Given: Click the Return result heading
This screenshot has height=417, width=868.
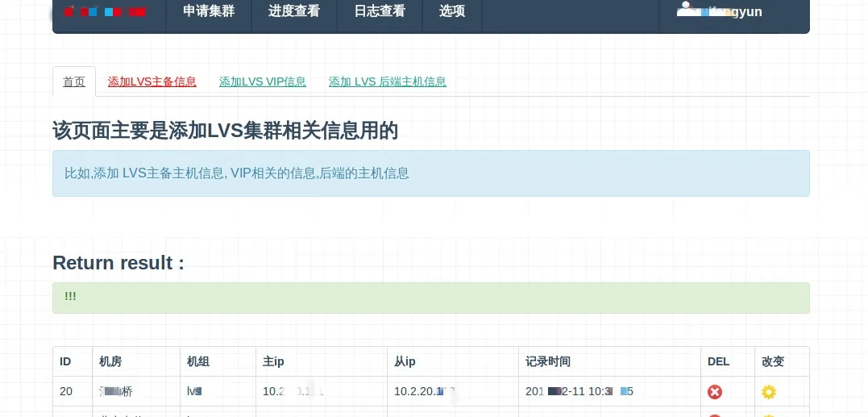Looking at the screenshot, I should [x=118, y=262].
